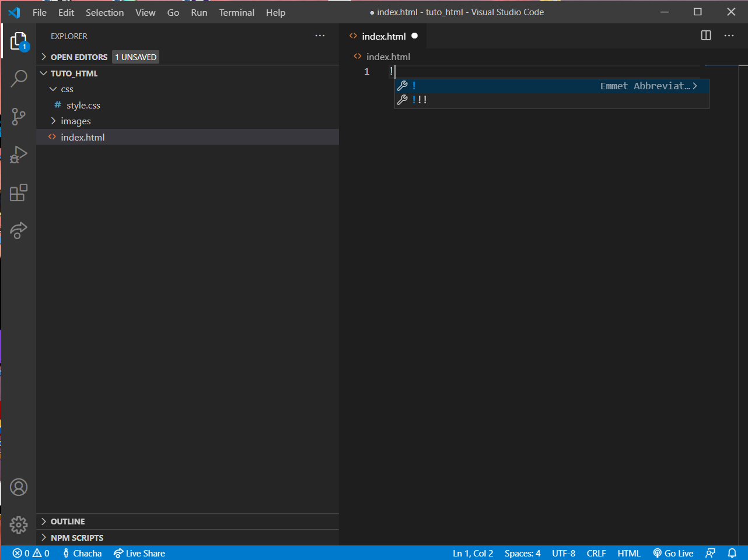Change encoding via UTF-8
The height and width of the screenshot is (560, 748).
tap(564, 553)
